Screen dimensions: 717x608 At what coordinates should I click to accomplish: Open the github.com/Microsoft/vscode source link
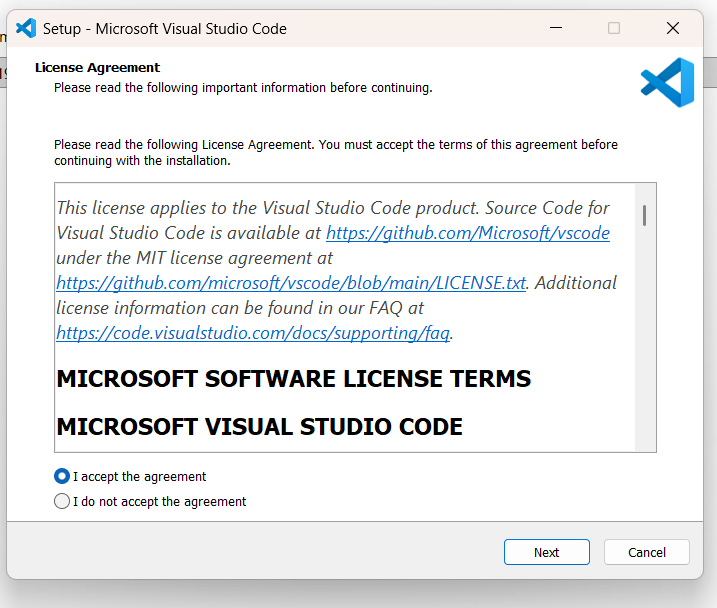coord(468,233)
